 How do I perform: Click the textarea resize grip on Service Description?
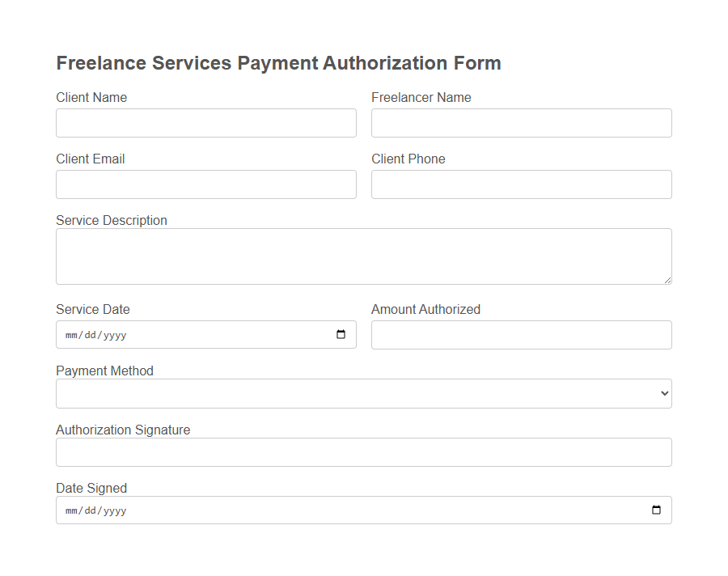(x=667, y=278)
